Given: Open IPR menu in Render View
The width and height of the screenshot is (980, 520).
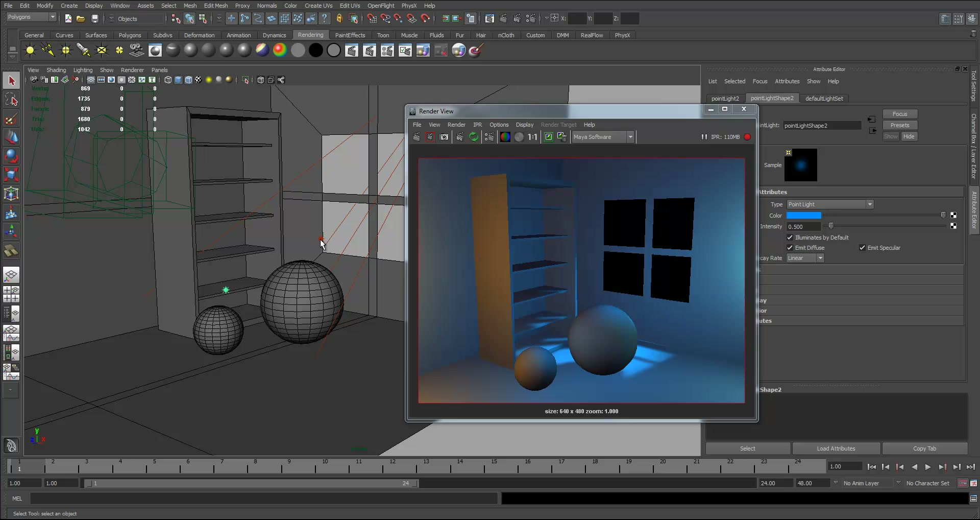Looking at the screenshot, I should [x=477, y=125].
